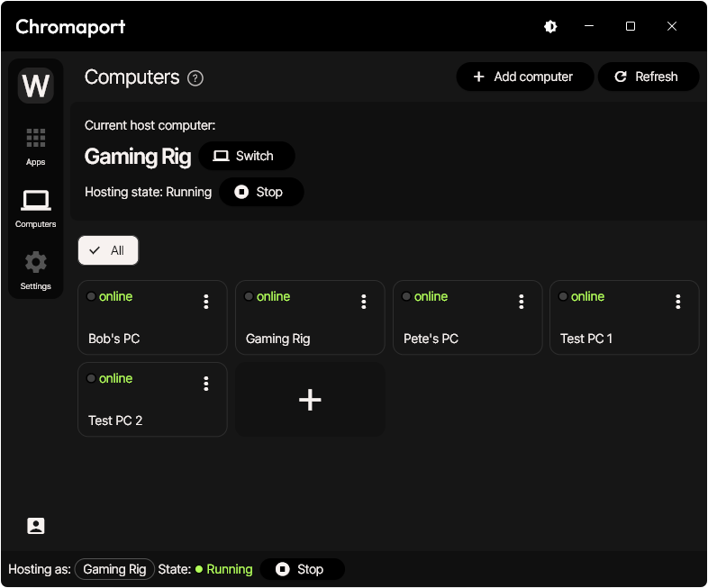This screenshot has width=708, height=588.
Task: Open the three-dot menu on Pete's PC
Action: pos(522,302)
